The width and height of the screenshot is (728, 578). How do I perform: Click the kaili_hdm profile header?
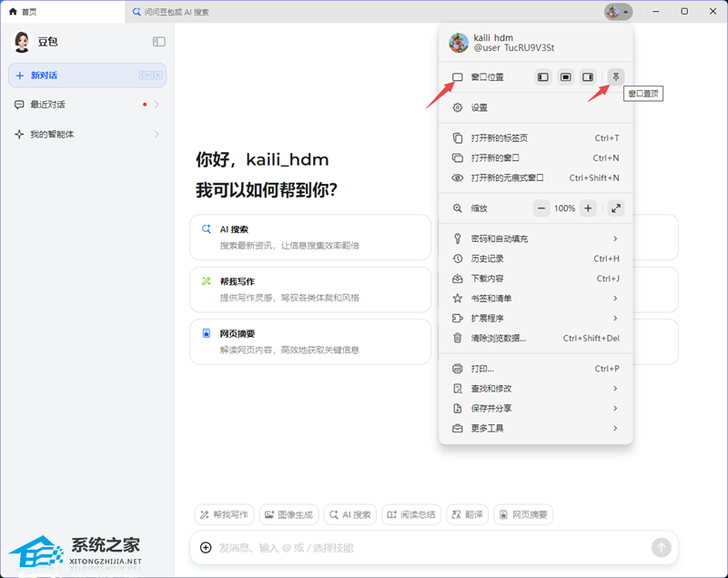[536, 43]
